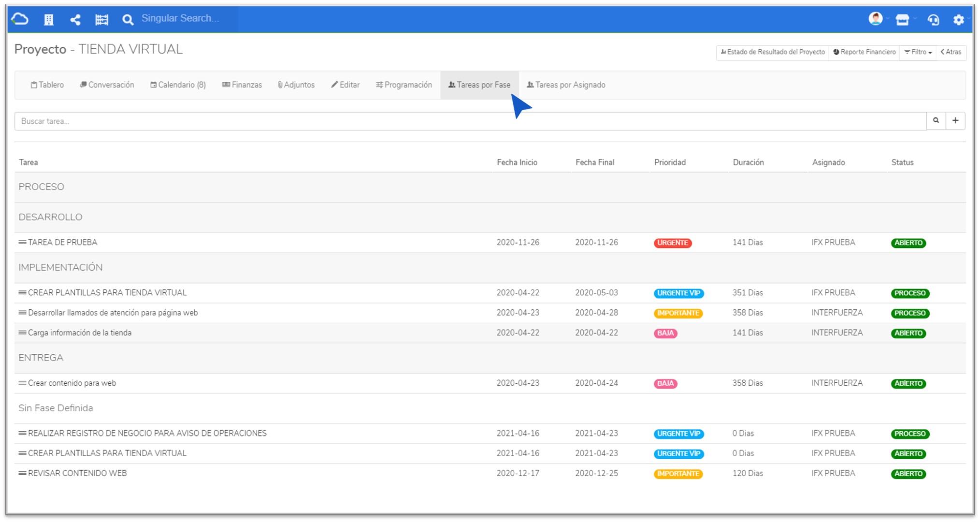980x522 pixels.
Task: Select the Tareas por Fase tab
Action: (x=479, y=85)
